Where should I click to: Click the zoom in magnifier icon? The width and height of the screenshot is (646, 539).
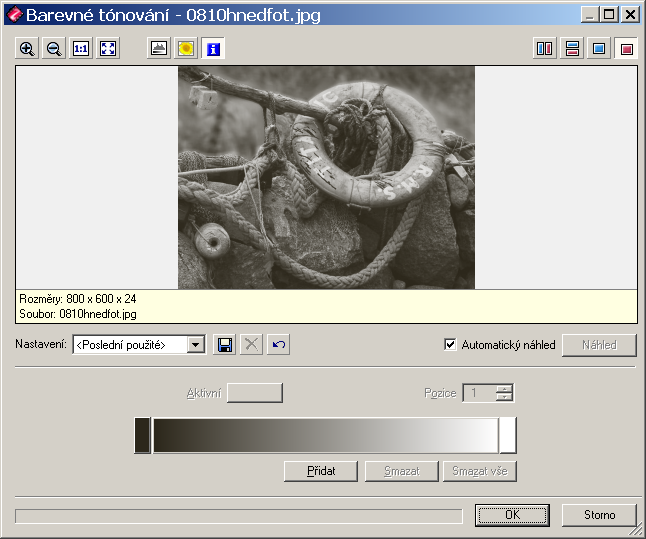(27, 48)
